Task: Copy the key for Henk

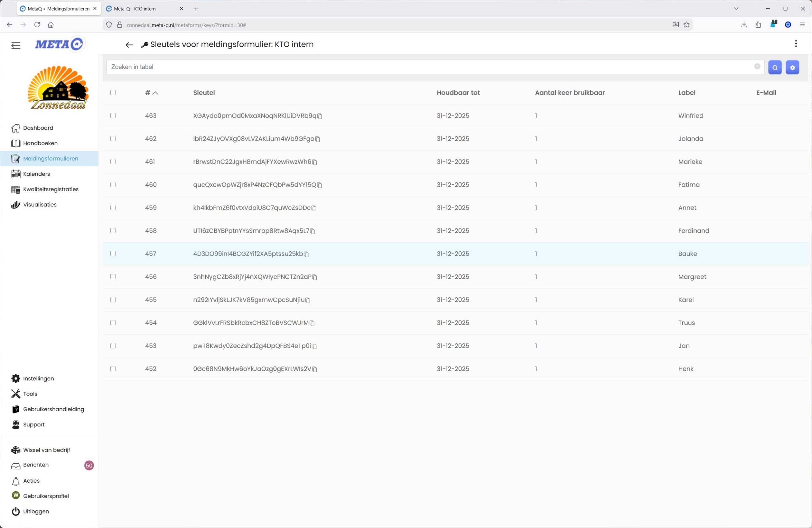Action: coord(315,369)
